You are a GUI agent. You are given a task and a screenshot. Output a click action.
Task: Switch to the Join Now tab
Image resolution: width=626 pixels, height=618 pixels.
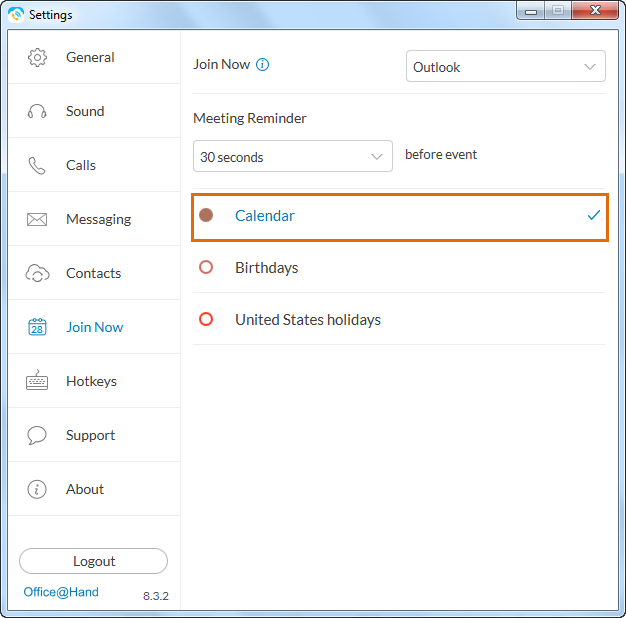pos(94,327)
